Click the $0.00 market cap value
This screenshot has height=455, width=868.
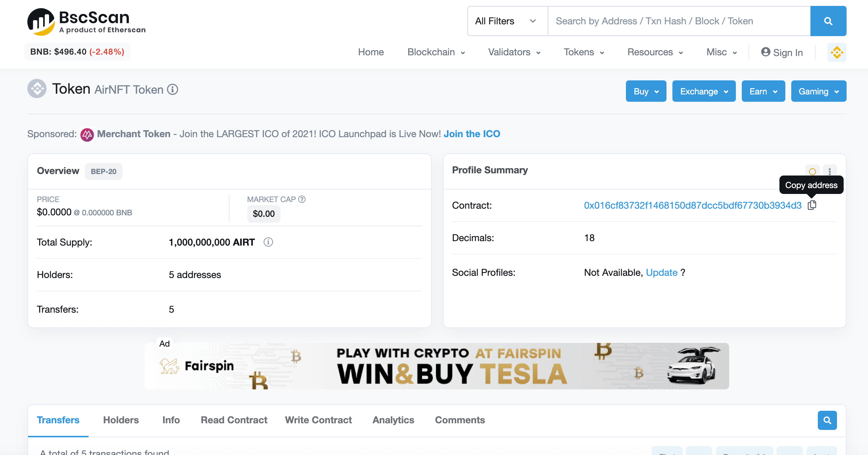tap(263, 214)
